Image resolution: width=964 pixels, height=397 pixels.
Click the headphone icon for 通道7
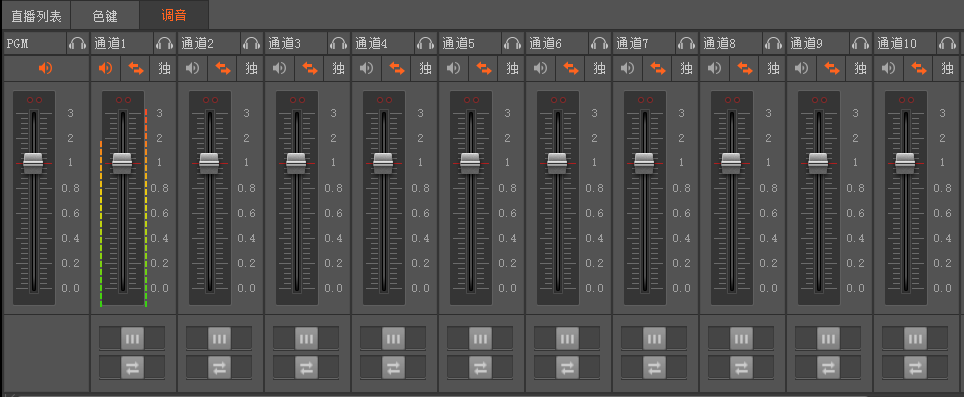(687, 44)
